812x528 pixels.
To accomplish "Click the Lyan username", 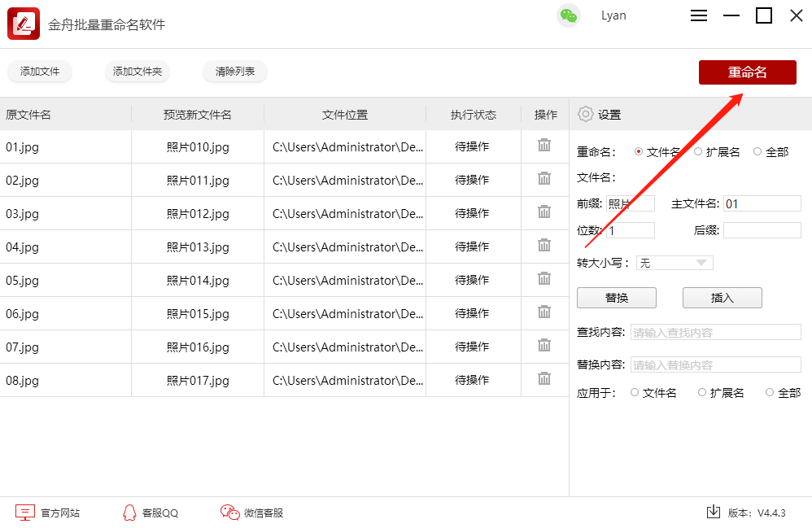I will tap(613, 15).
